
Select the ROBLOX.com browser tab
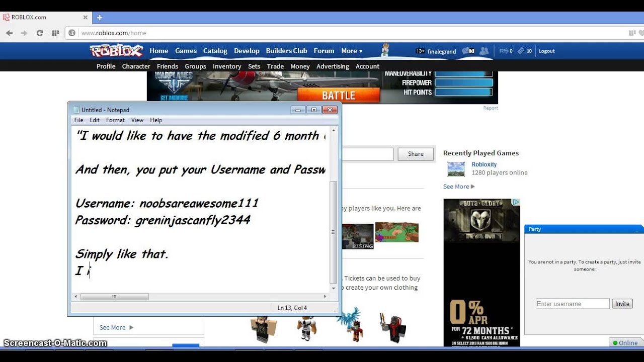coord(45,17)
